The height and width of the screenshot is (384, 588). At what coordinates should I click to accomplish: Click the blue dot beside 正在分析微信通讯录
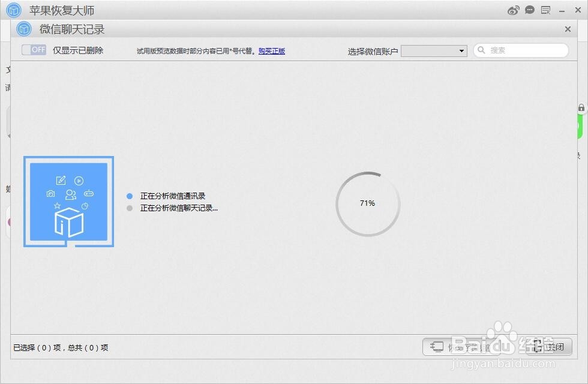[x=130, y=196]
